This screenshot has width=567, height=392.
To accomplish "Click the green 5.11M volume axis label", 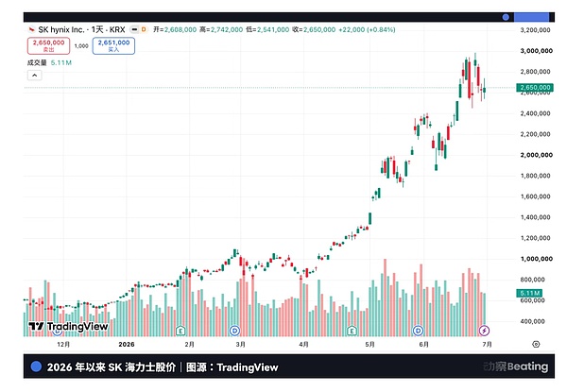I will click(529, 293).
